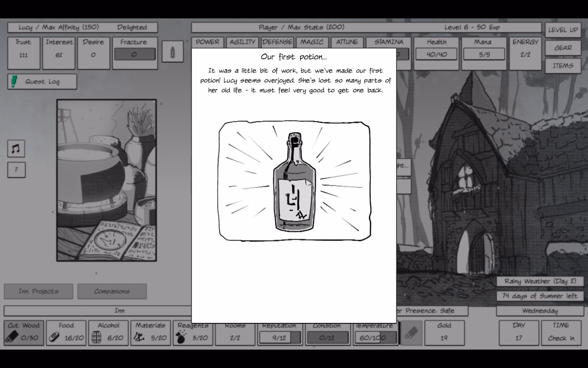This screenshot has width=588, height=368.
Task: Click the Lucy Max Affinity header bar
Action: (x=83, y=27)
